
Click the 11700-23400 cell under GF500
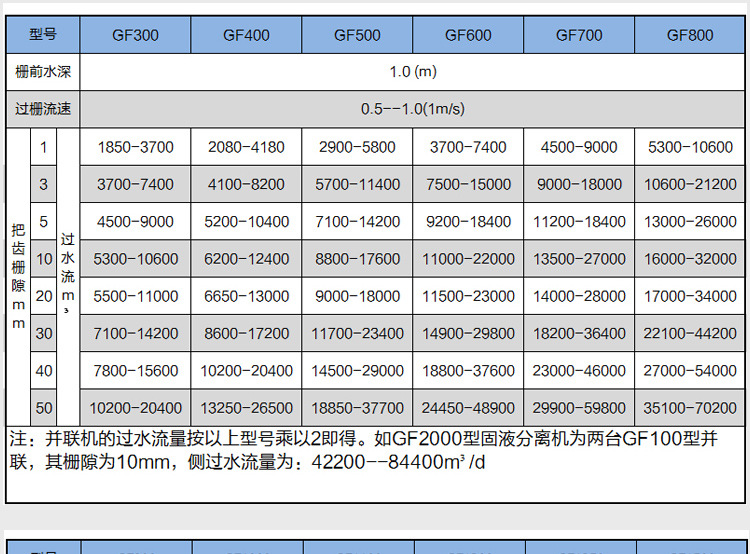pos(357,334)
